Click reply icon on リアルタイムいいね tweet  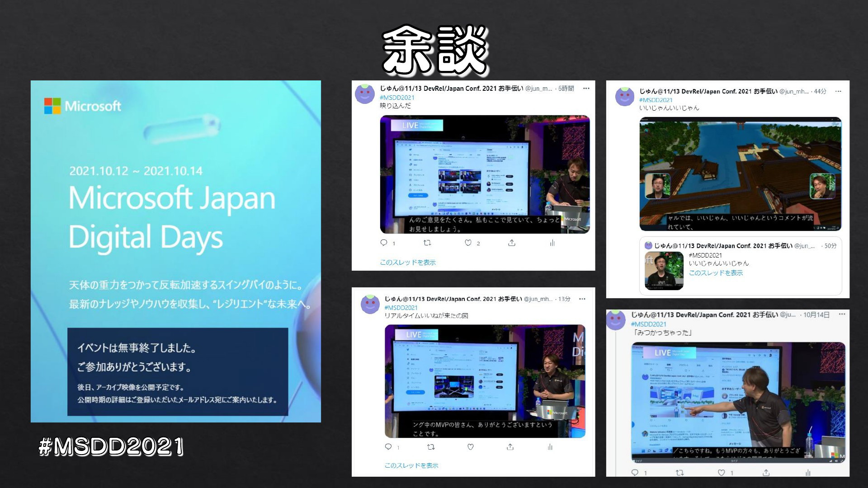pyautogui.click(x=388, y=447)
